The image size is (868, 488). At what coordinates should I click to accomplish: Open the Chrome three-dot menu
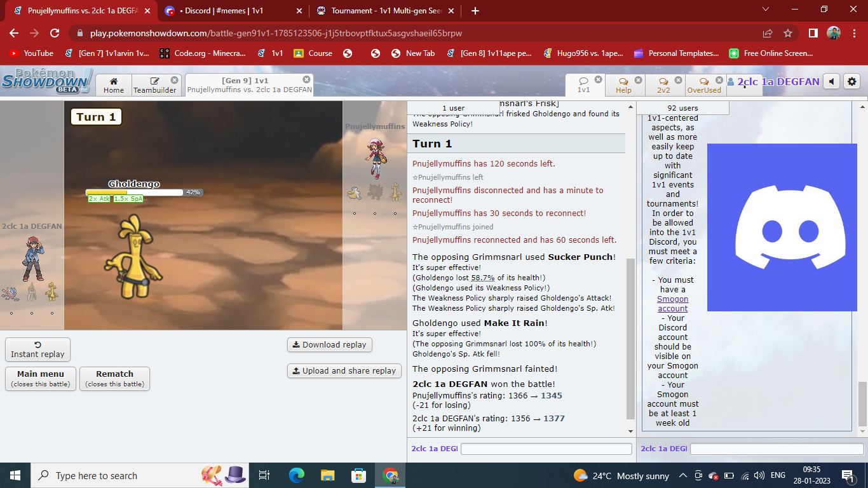click(x=853, y=33)
